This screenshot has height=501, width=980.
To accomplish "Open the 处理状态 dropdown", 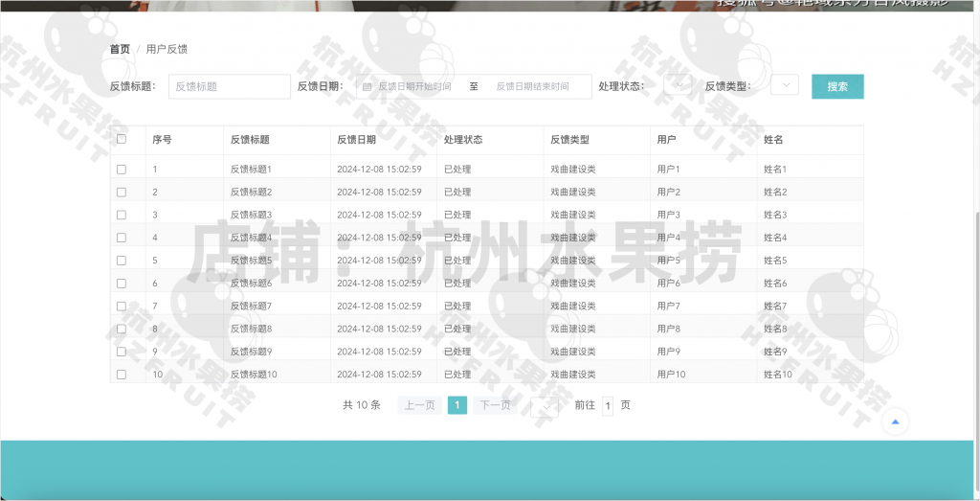I will tap(678, 85).
